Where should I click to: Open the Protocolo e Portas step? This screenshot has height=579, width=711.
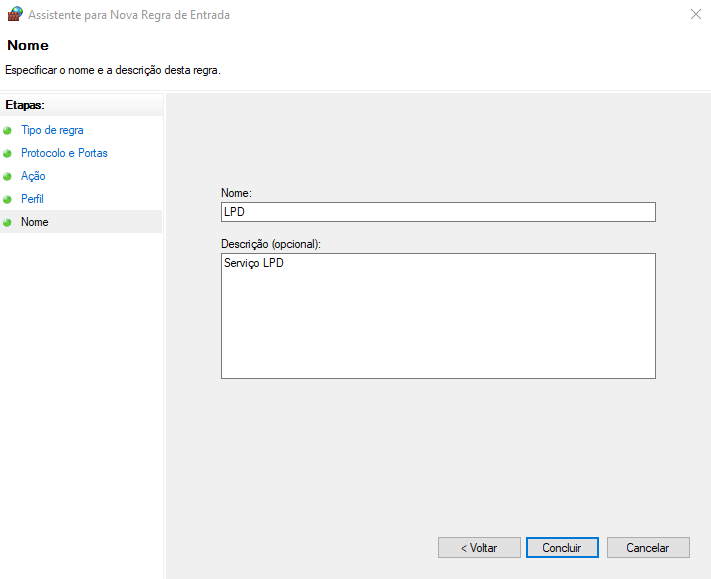64,153
